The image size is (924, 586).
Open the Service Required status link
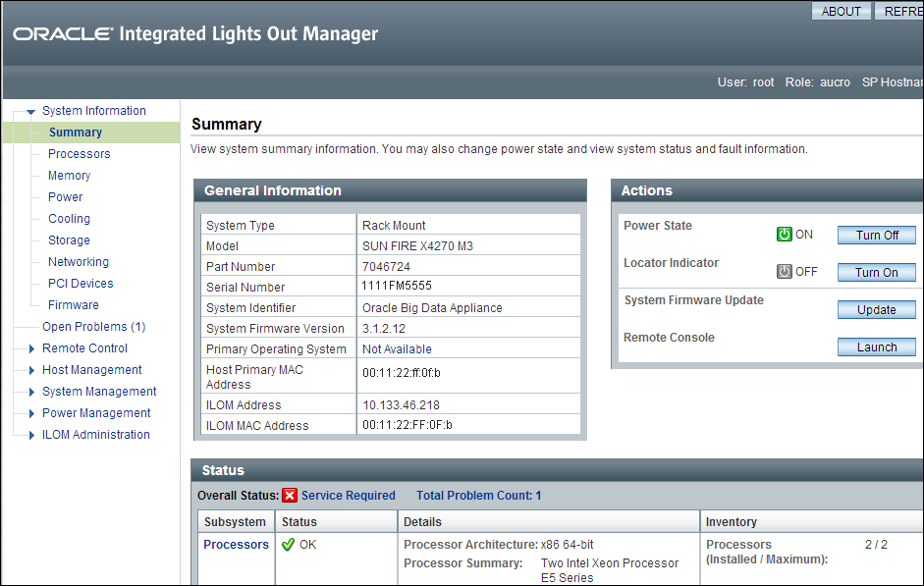pos(349,496)
